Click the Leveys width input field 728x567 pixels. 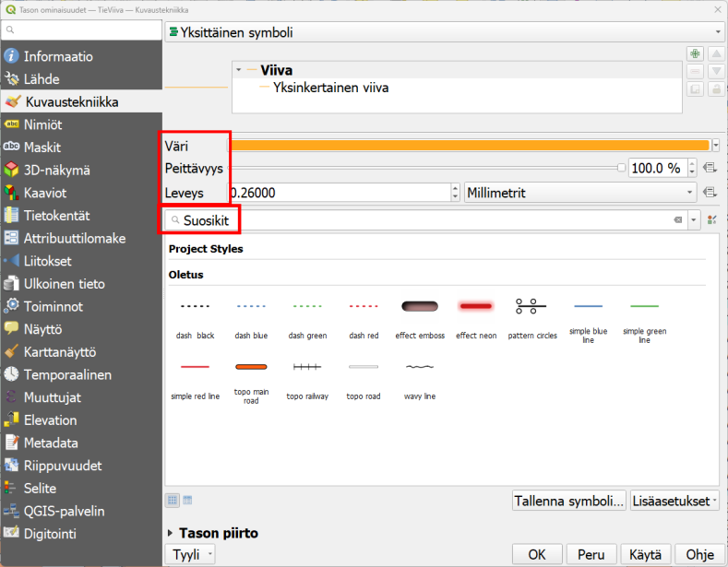tap(339, 193)
